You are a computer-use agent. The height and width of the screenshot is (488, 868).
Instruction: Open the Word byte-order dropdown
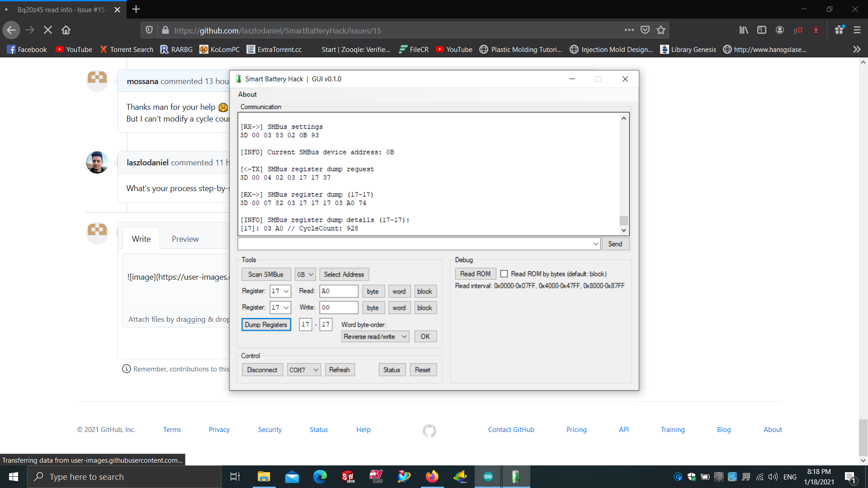[x=374, y=336]
